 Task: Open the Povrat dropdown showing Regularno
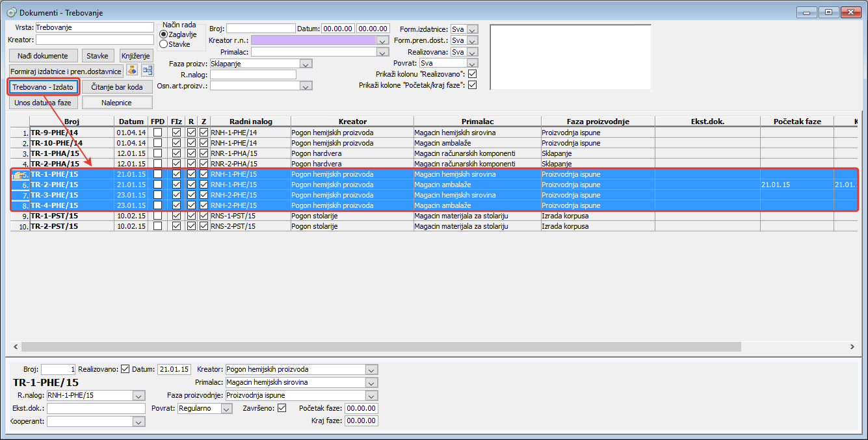pos(226,408)
